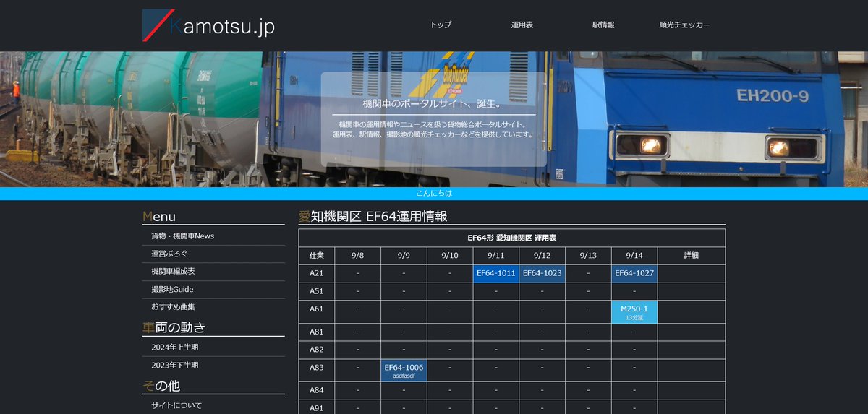Click the 機関車のポータルサイト、誕生。 hero text
The width and height of the screenshot is (868, 414).
[x=434, y=103]
